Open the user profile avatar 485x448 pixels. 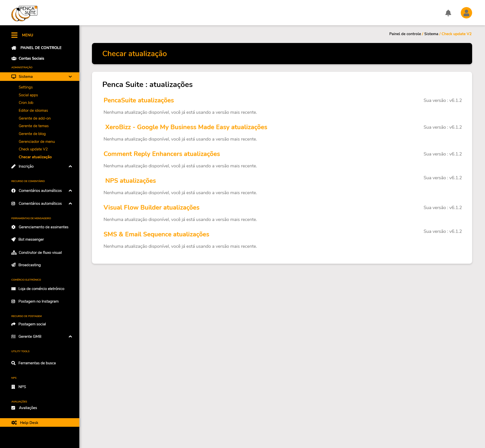click(x=466, y=13)
